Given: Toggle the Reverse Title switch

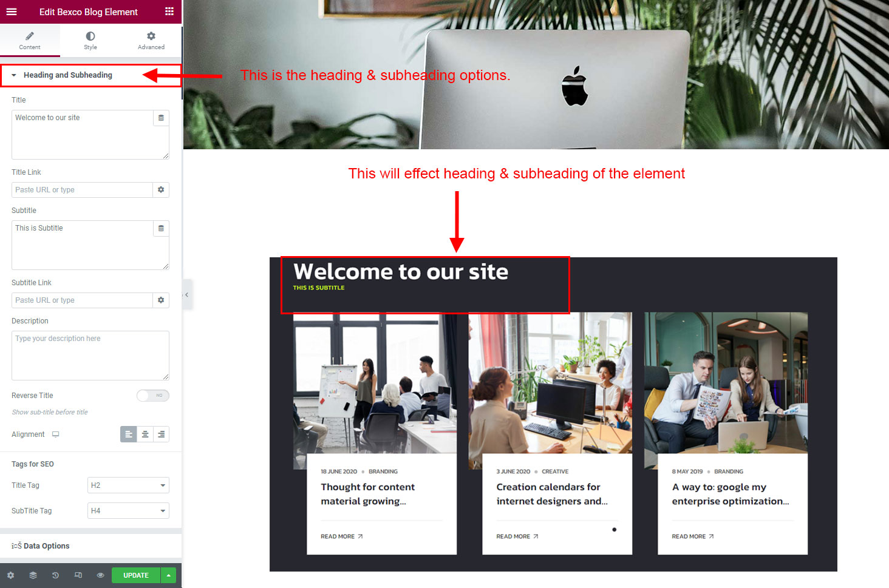Looking at the screenshot, I should pos(153,396).
